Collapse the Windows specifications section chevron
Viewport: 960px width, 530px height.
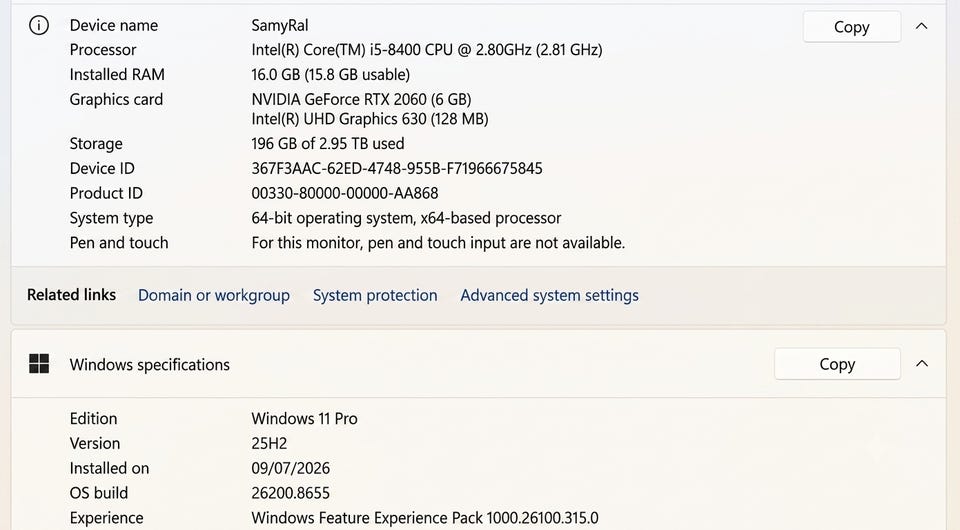pyautogui.click(x=921, y=364)
